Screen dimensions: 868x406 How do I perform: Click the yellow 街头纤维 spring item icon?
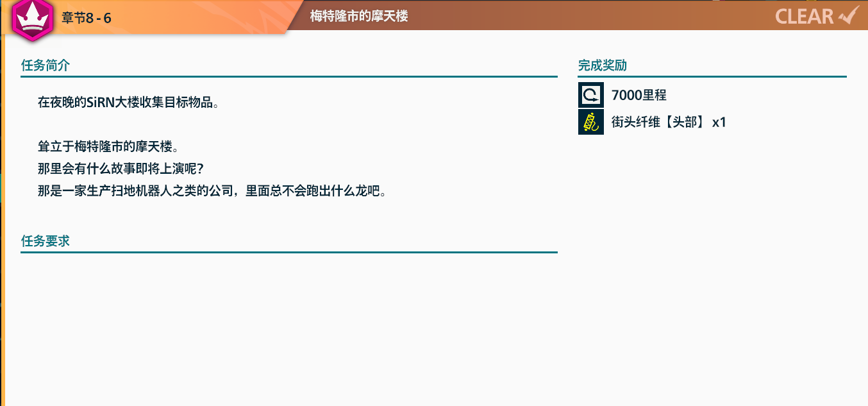(590, 121)
